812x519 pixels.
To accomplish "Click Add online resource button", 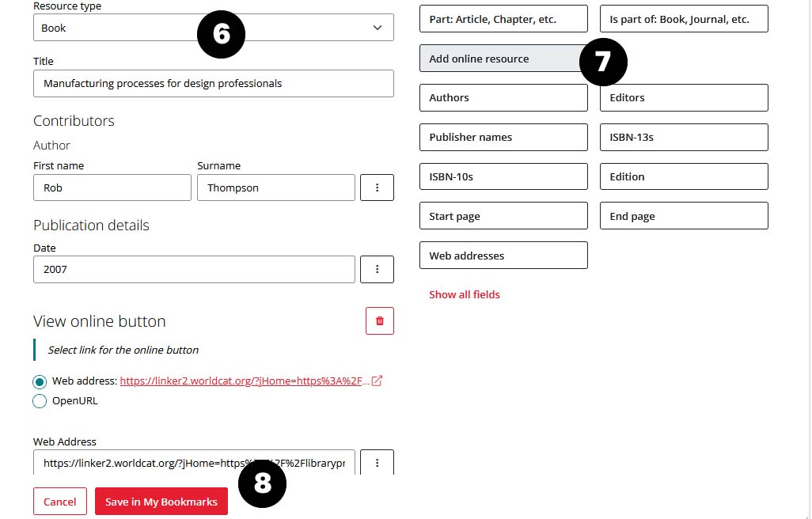I will coord(500,59).
